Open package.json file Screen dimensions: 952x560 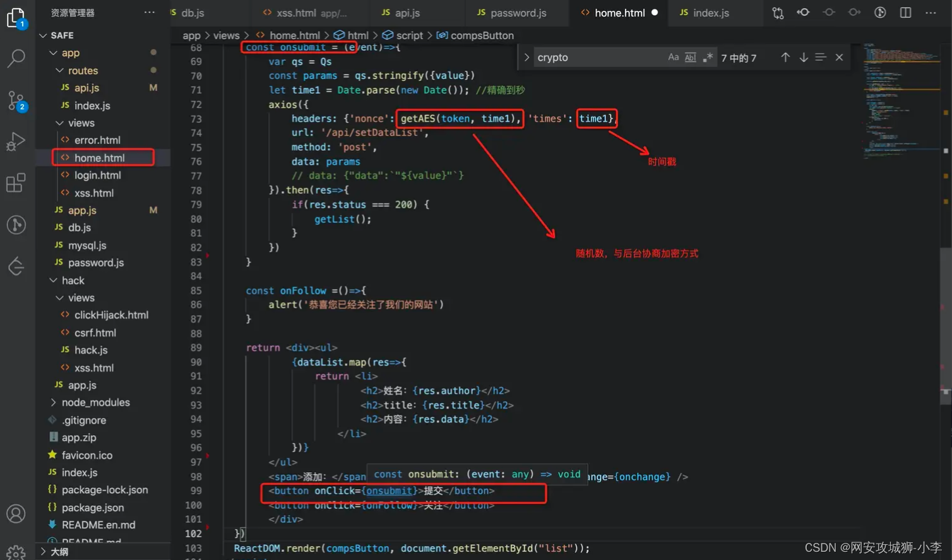tap(93, 508)
